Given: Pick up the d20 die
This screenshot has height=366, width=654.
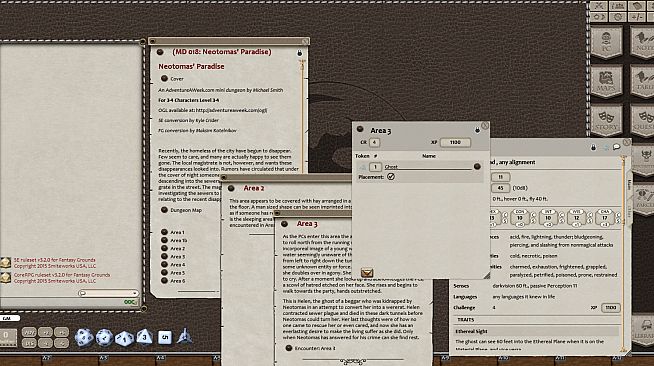Looking at the screenshot, I should tap(84, 337).
